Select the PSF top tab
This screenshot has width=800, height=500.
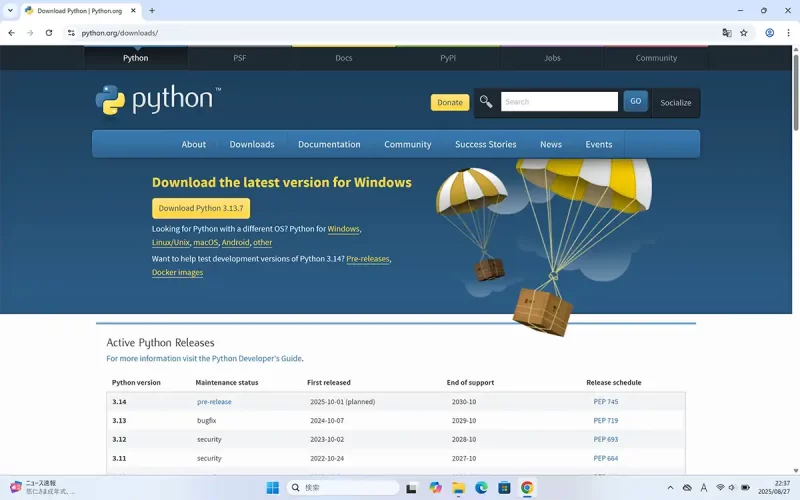click(240, 58)
